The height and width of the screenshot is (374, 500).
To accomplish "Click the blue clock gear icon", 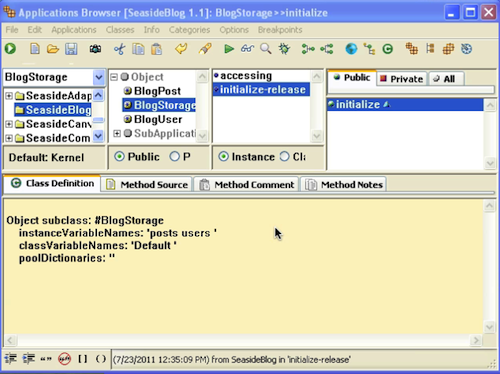I will click(466, 49).
